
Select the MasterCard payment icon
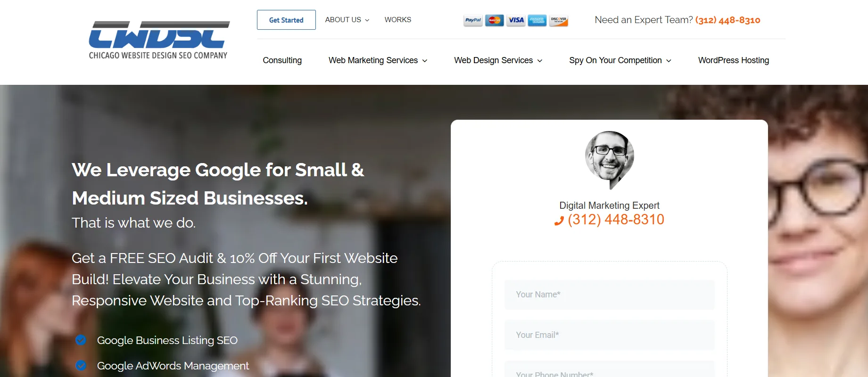(494, 20)
